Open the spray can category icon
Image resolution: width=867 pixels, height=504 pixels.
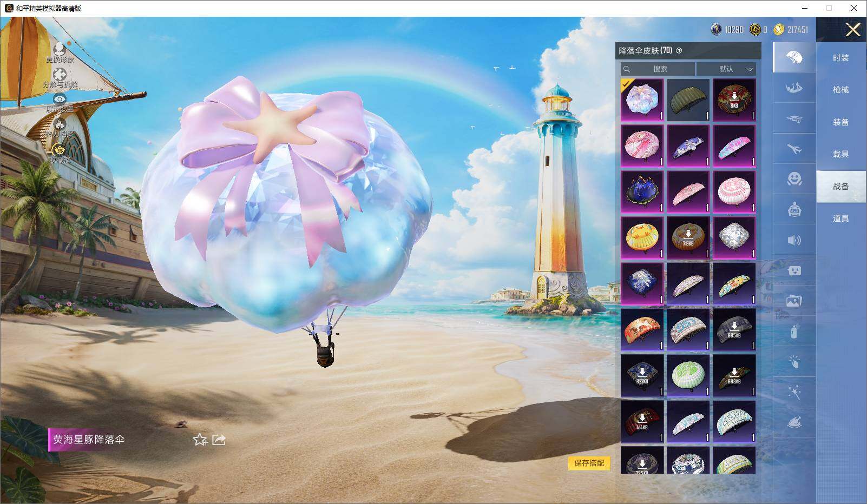[x=794, y=331]
